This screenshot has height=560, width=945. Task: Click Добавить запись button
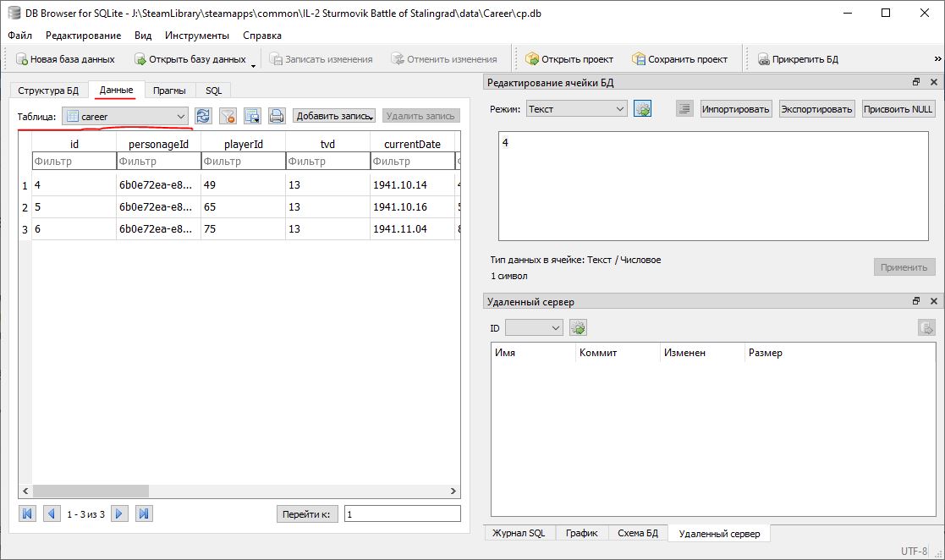tap(334, 116)
